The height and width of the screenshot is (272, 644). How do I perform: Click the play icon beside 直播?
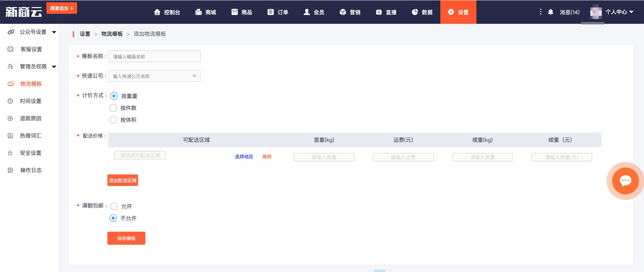click(379, 12)
